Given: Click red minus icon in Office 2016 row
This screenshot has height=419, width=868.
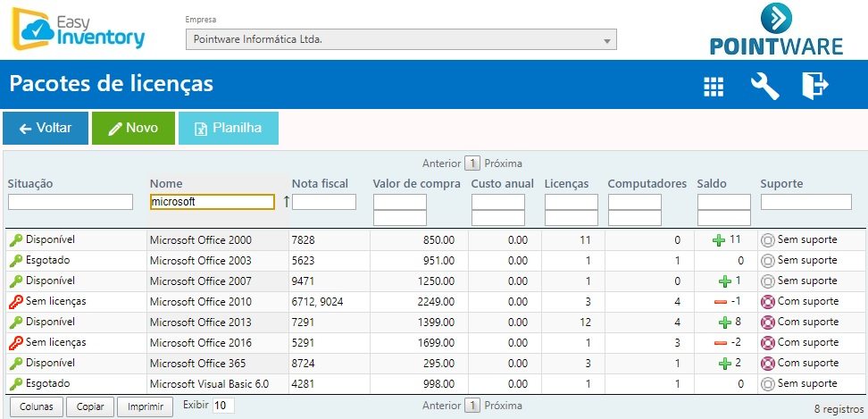Looking at the screenshot, I should pyautogui.click(x=722, y=343).
